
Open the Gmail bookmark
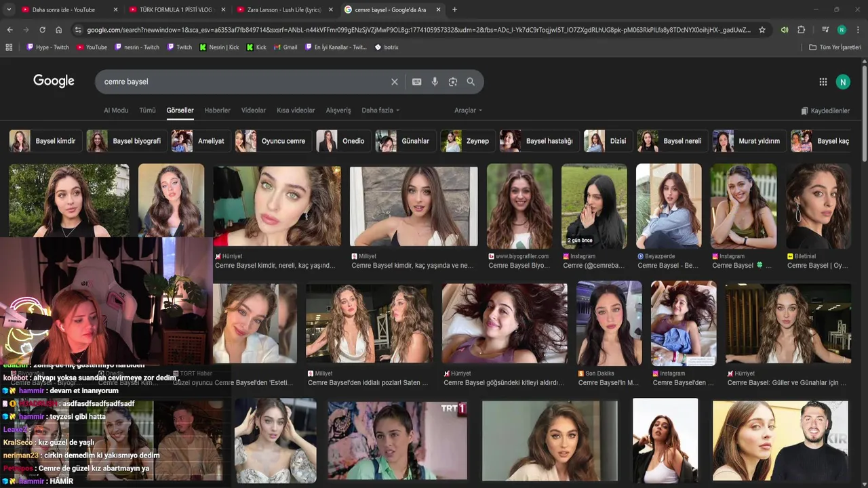(285, 47)
